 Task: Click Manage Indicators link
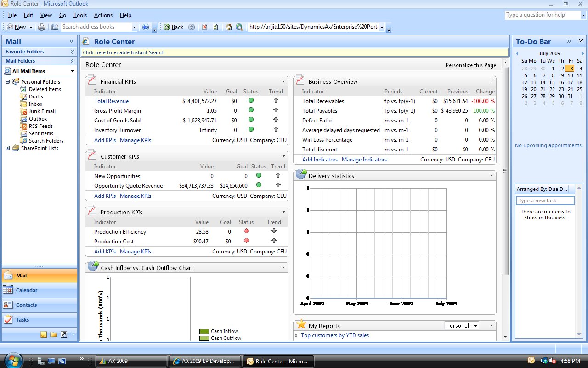click(x=364, y=160)
